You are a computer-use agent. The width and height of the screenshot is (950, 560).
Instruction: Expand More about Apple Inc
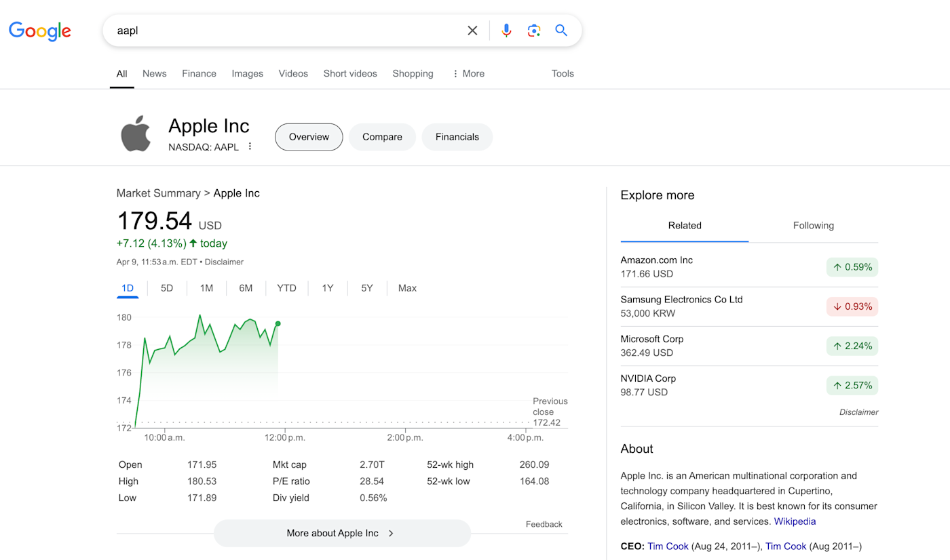click(x=342, y=534)
